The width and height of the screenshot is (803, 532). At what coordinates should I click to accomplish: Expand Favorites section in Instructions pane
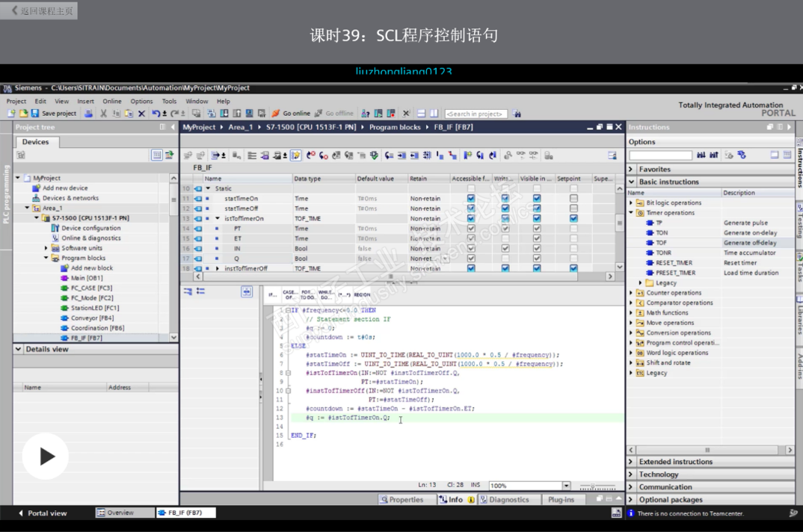click(x=631, y=169)
